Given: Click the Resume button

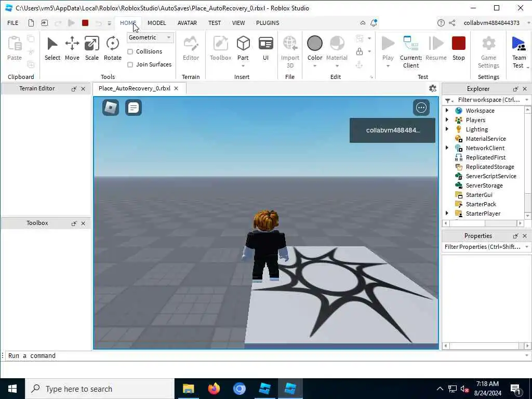Looking at the screenshot, I should [436, 48].
